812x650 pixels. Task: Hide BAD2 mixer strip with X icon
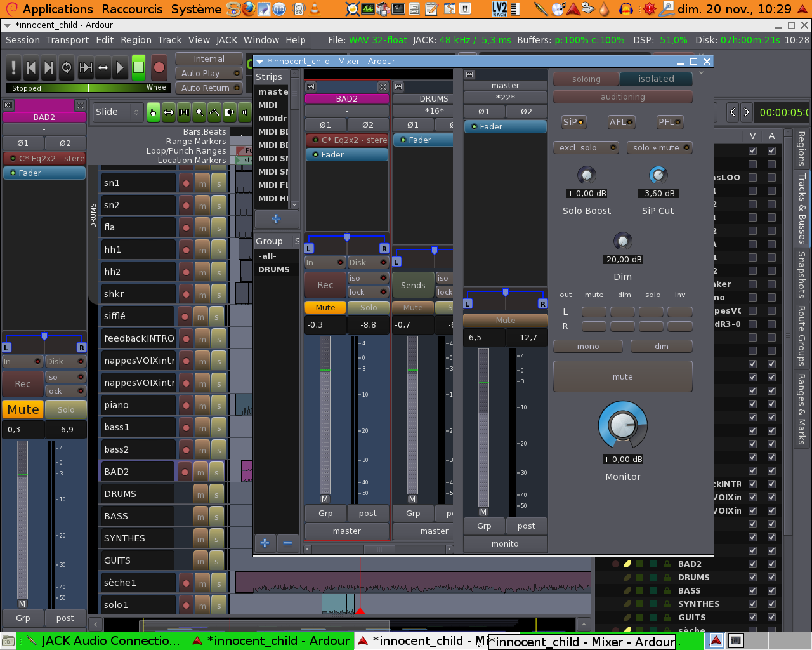pos(383,86)
